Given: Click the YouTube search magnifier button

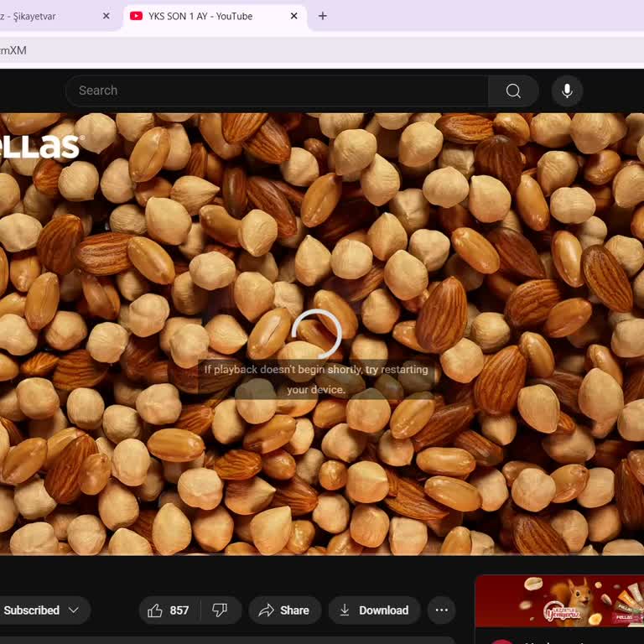Looking at the screenshot, I should tap(513, 91).
